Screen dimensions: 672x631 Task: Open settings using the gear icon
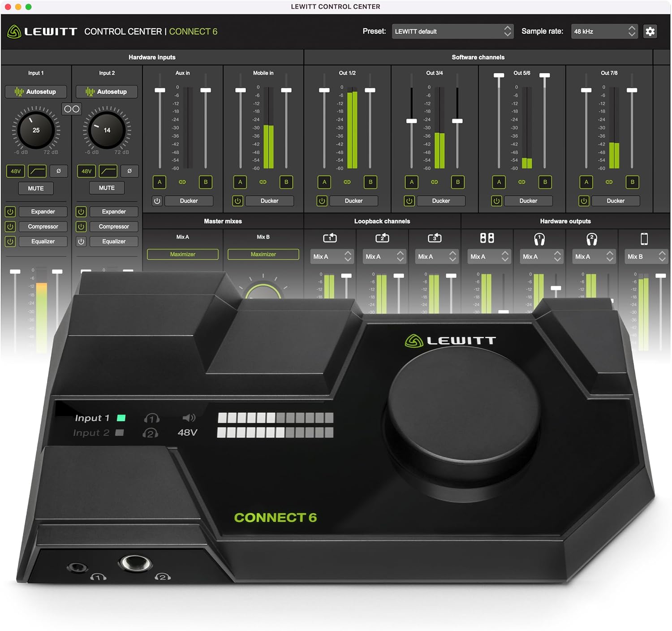tap(650, 31)
